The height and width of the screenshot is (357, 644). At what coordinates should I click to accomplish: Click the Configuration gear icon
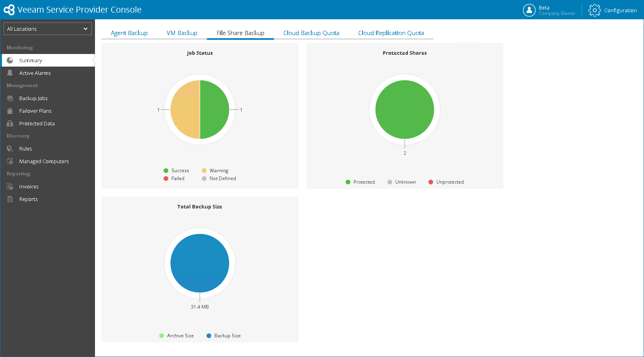click(x=594, y=10)
